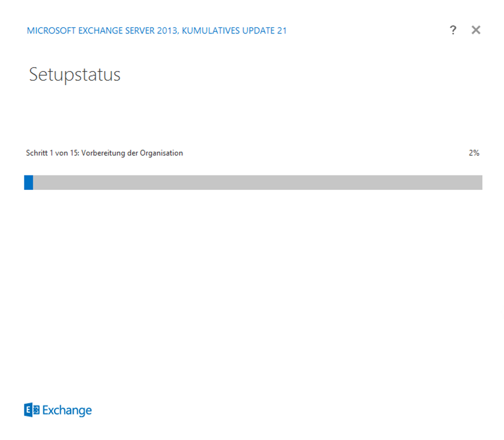Select the Setupstatus heading
Viewport: 504px width, 440px height.
(75, 75)
